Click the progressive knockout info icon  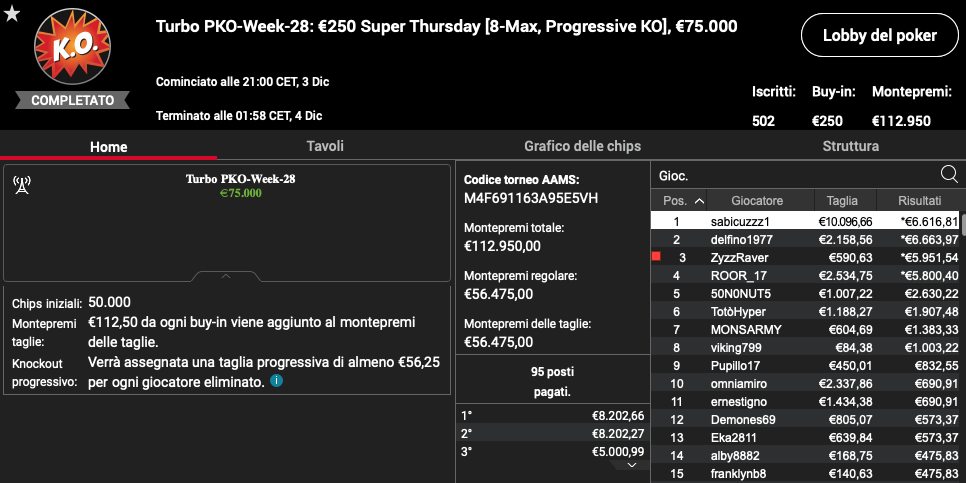pyautogui.click(x=276, y=381)
